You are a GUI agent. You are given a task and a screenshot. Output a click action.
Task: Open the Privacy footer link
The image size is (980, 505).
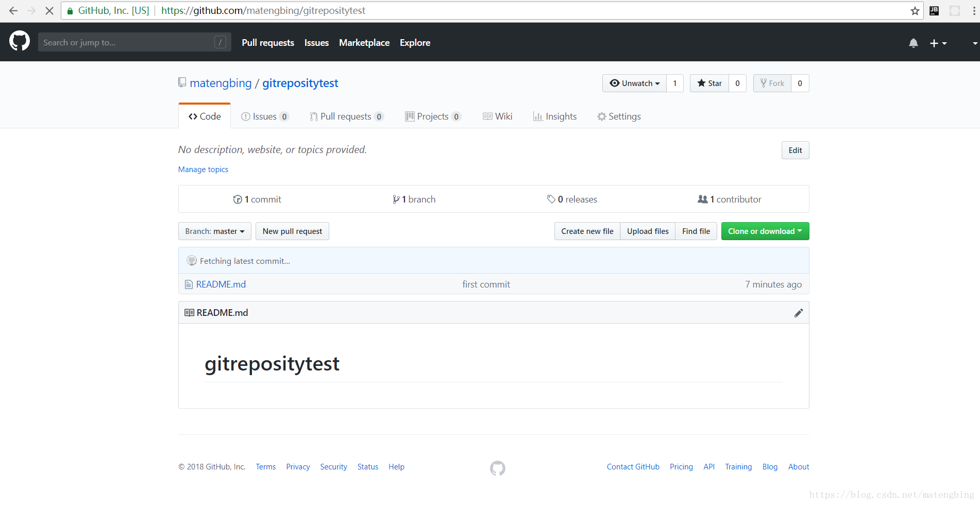(x=298, y=467)
